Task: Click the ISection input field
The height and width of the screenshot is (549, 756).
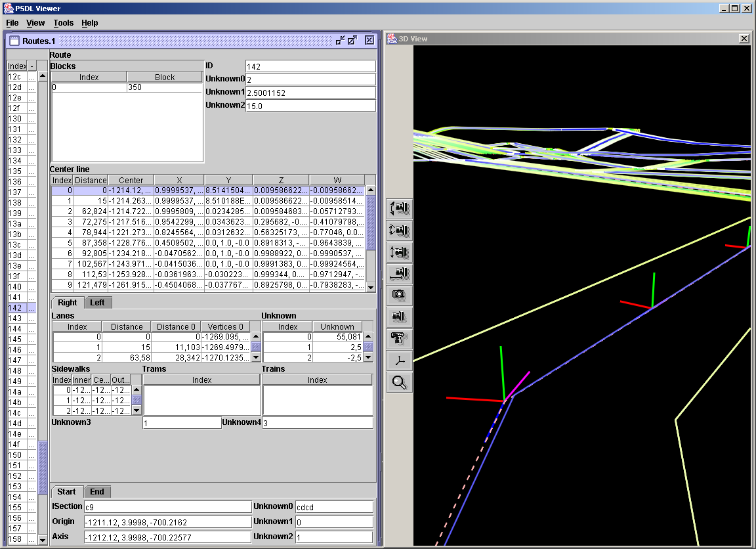Action: [x=167, y=507]
